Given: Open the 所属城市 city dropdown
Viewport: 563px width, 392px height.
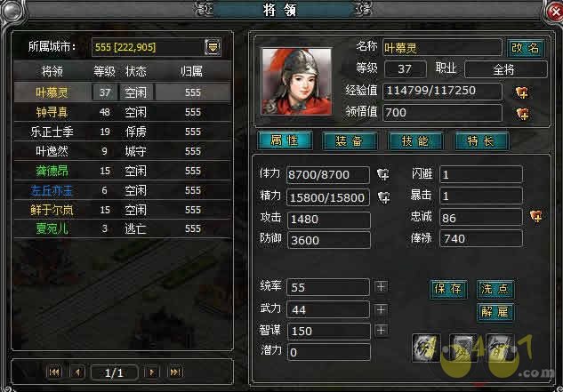Looking at the screenshot, I should [x=213, y=47].
